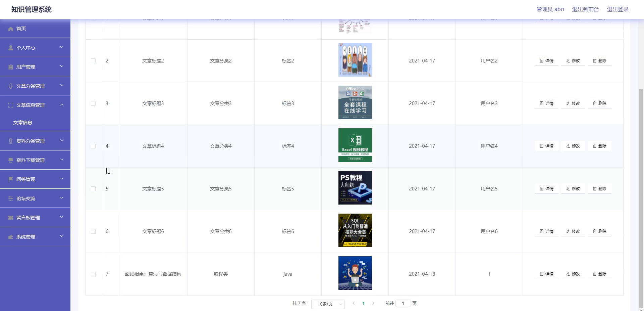This screenshot has height=311, width=644.
Task: Click the 面试指南：算法与数据结构 title cell
Action: tap(153, 274)
